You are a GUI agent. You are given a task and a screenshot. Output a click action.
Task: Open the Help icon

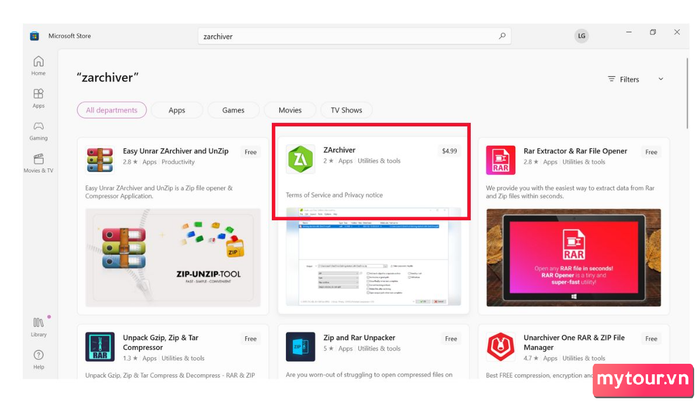coord(38,357)
